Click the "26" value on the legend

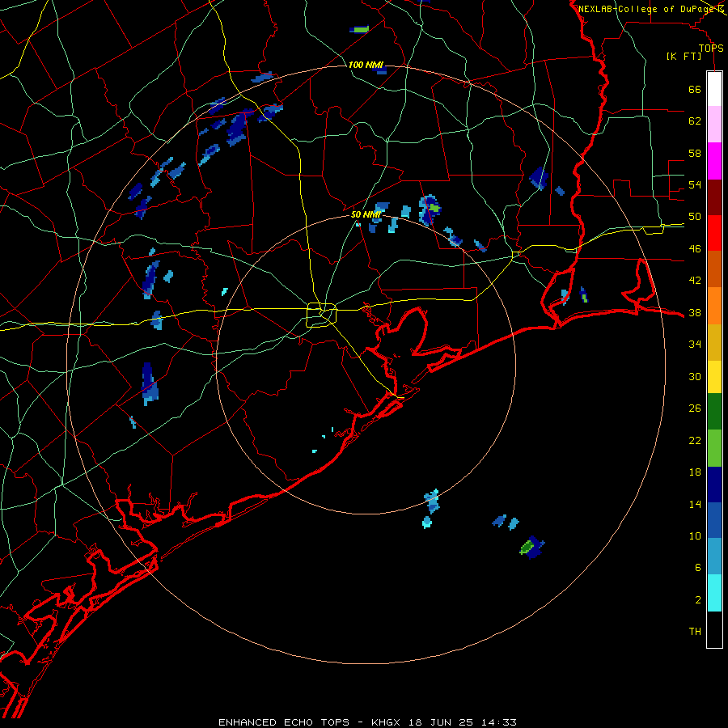(x=695, y=408)
